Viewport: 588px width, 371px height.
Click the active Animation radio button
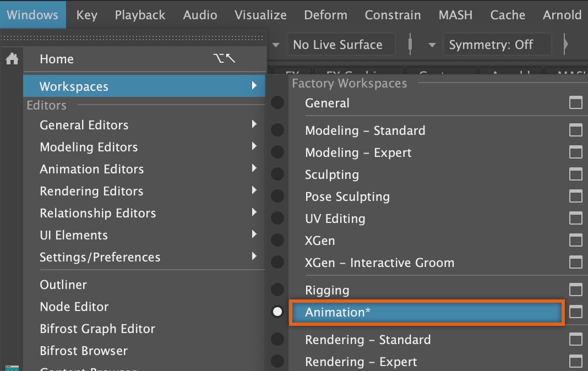(277, 312)
